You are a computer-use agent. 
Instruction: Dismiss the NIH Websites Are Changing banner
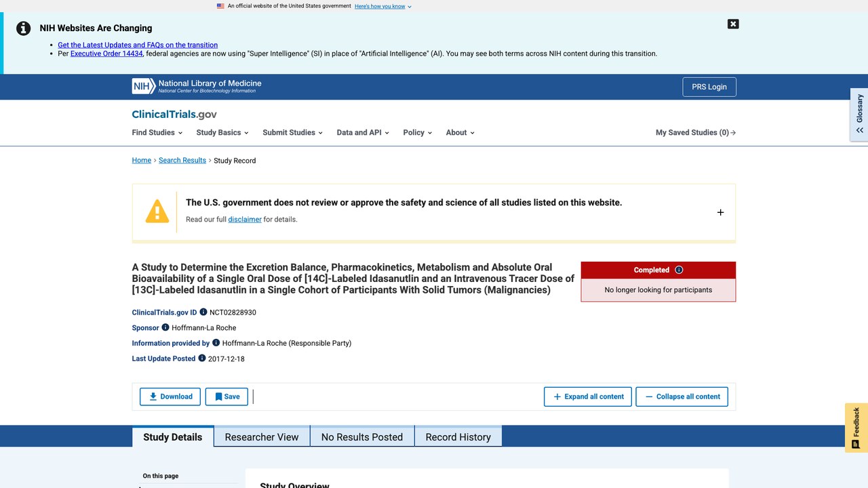pos(733,24)
